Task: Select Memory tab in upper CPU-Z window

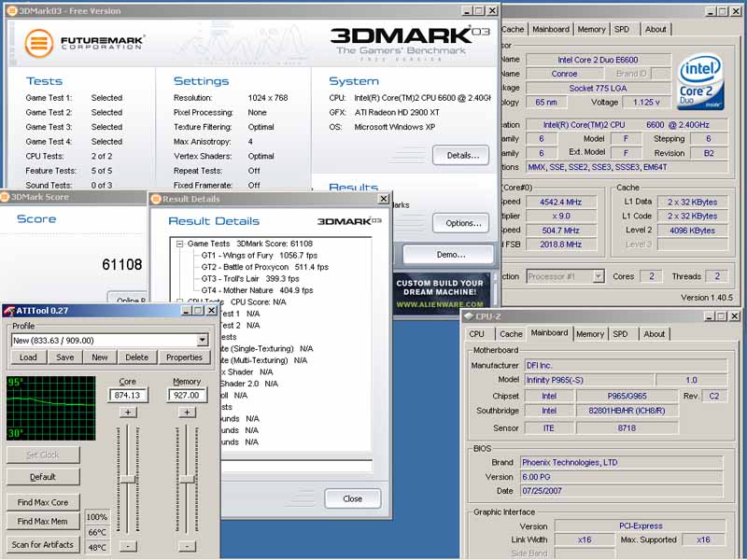Action: pos(591,29)
